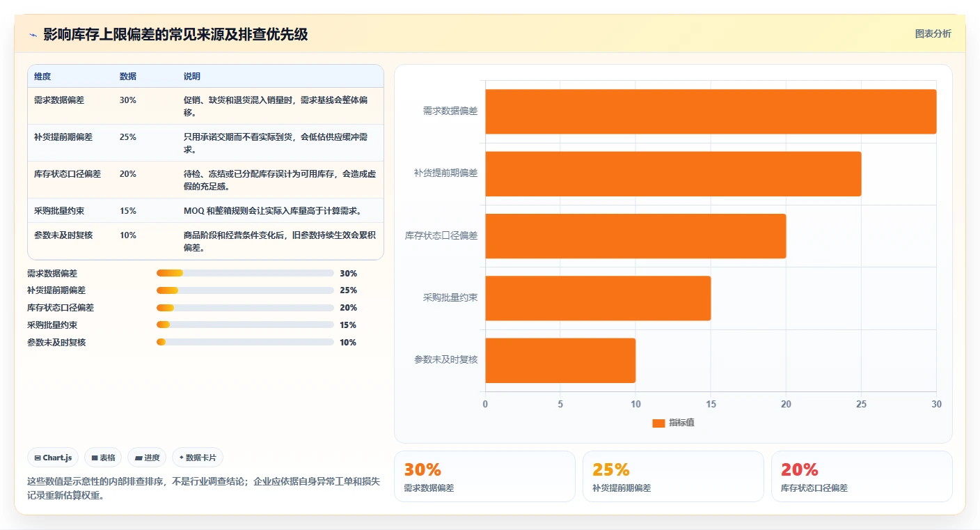Click the 需求数据偏差 chart axis label

tap(450, 111)
